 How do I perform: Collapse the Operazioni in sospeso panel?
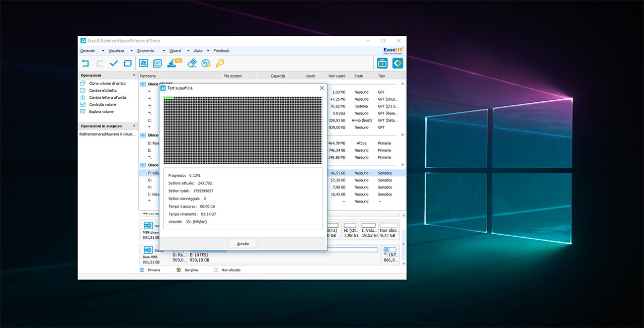pyautogui.click(x=134, y=125)
